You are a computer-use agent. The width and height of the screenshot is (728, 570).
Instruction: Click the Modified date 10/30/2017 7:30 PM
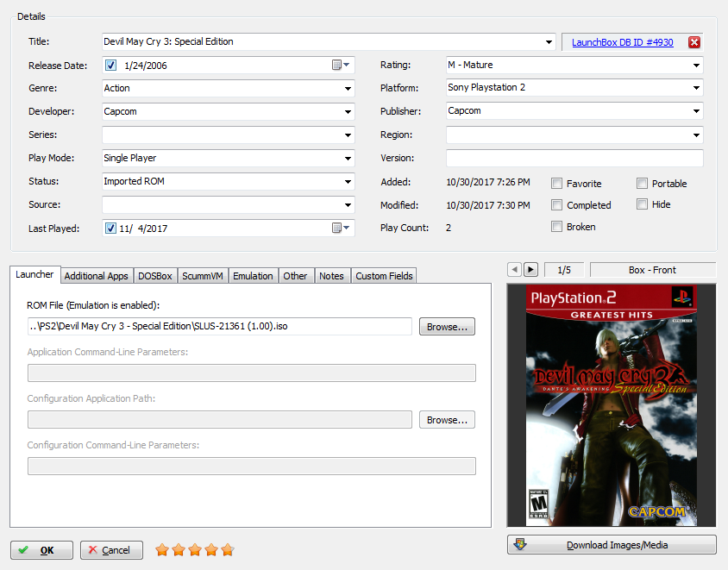[x=488, y=205]
